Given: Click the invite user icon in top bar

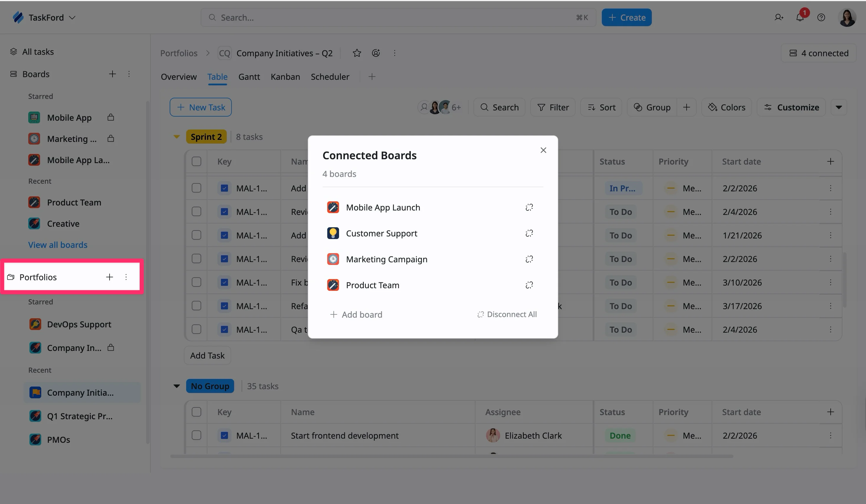Looking at the screenshot, I should [779, 18].
